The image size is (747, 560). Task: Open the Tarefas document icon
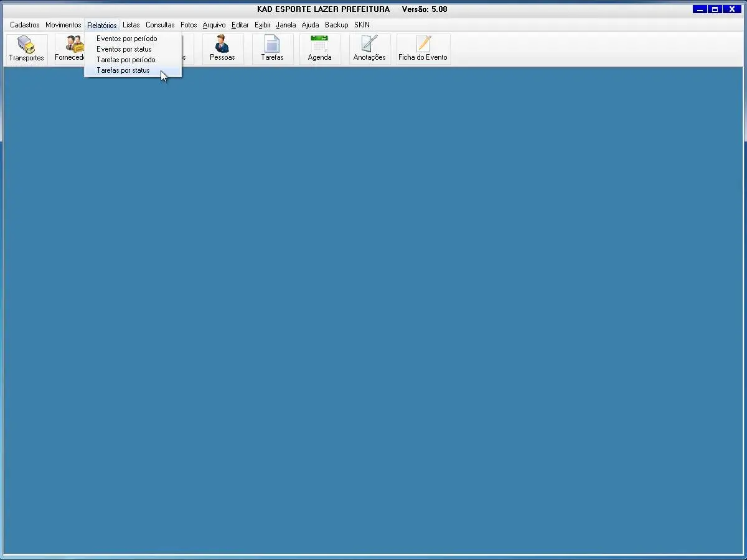(272, 49)
